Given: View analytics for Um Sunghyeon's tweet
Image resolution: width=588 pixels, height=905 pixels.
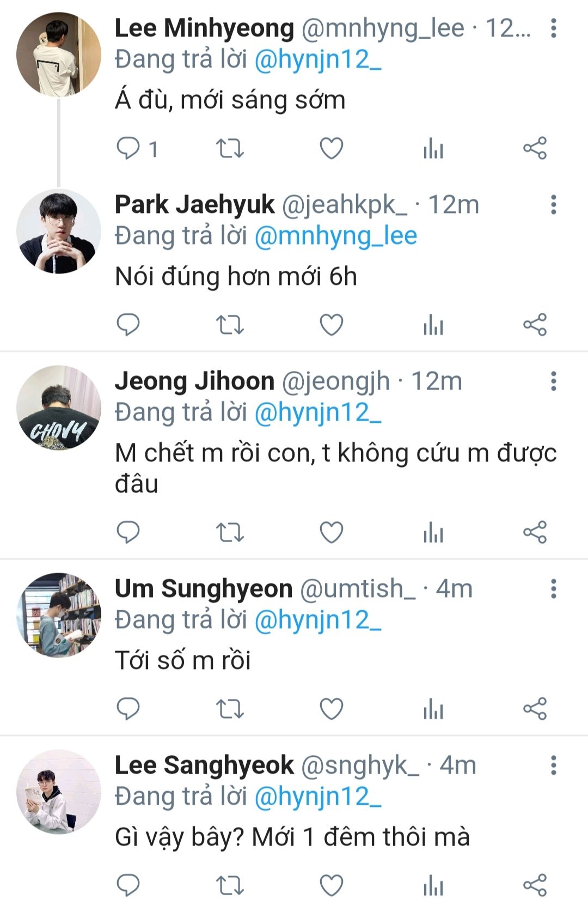Looking at the screenshot, I should click(433, 708).
